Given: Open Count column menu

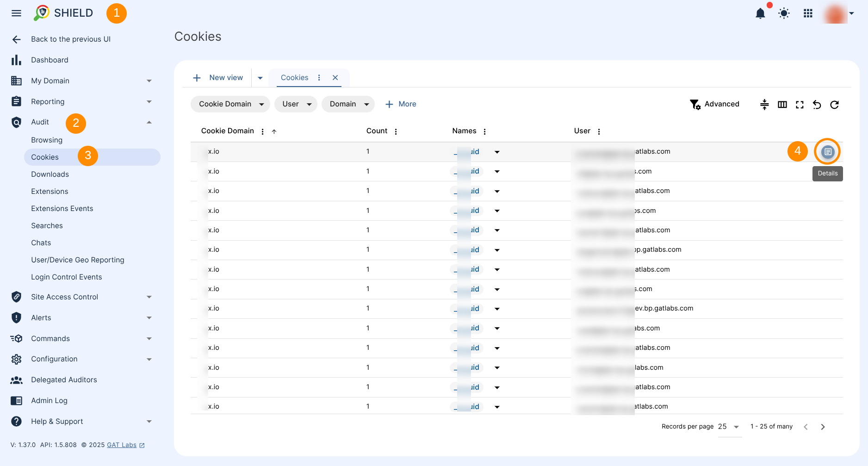Looking at the screenshot, I should click(x=396, y=131).
